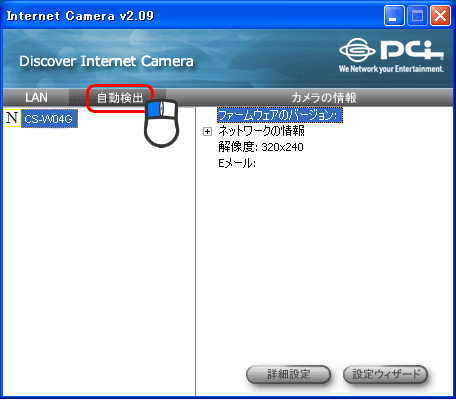Viewport: 456px width, 420px height.
Task: Select the 解像度: 320x240 item
Action: (x=261, y=147)
